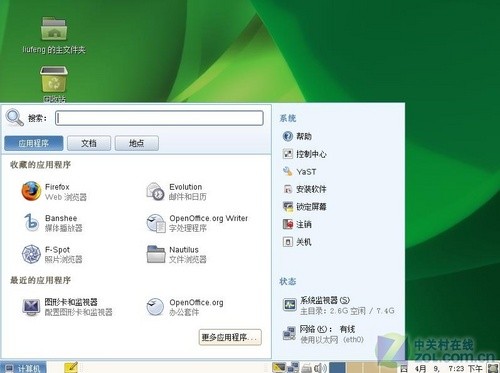Open liufeng 的主文件夹 desktop folder

coord(54,35)
